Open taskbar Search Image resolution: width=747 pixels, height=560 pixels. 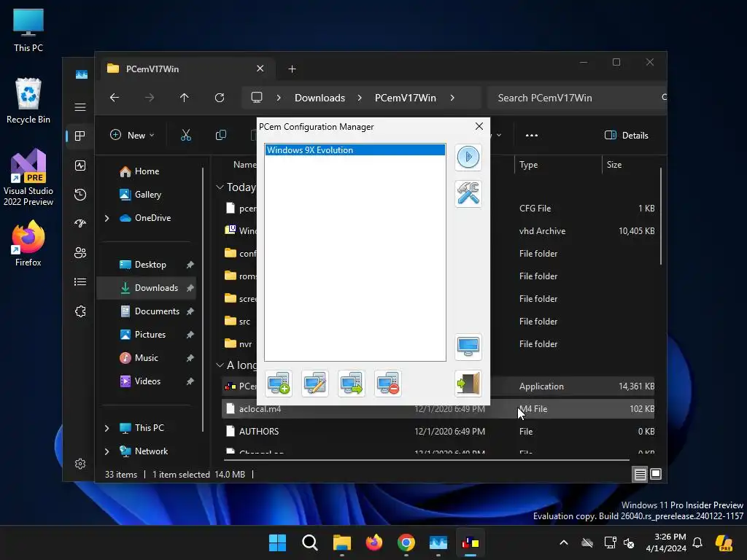click(309, 542)
